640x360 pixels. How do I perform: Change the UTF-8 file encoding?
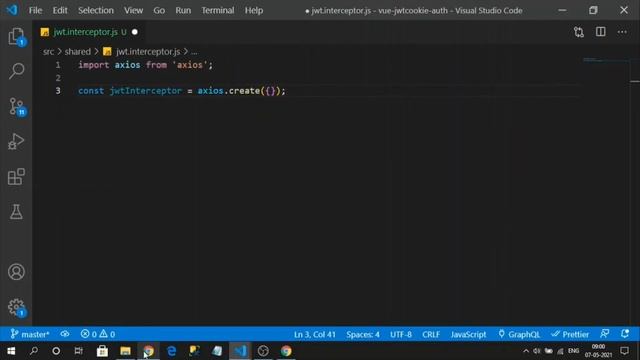[401, 334]
